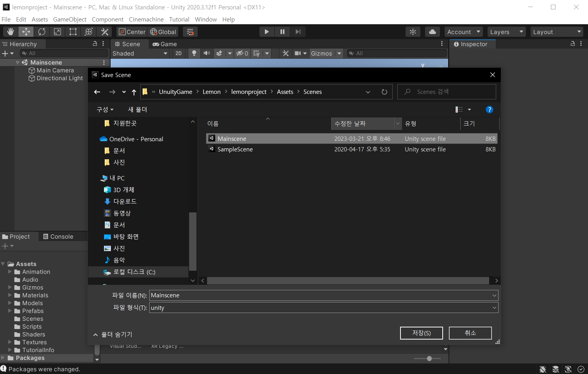Open the Account dropdown
Image resolution: width=588 pixels, height=374 pixels.
tap(464, 32)
